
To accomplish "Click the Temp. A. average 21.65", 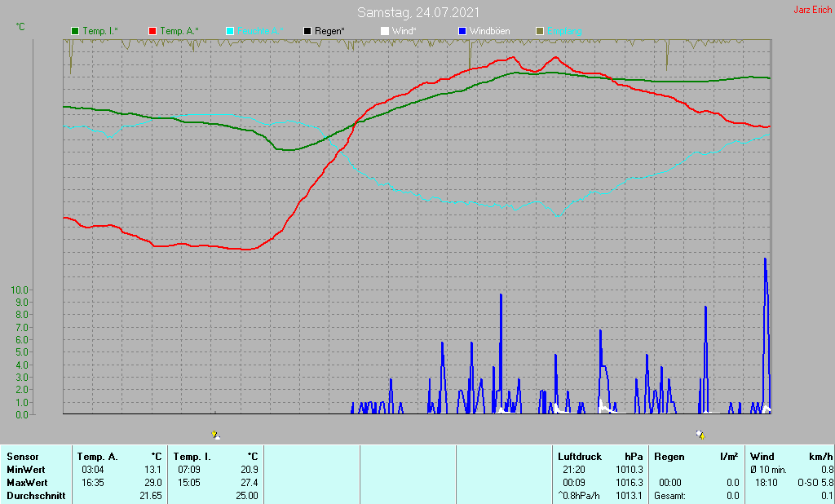I will point(151,496).
